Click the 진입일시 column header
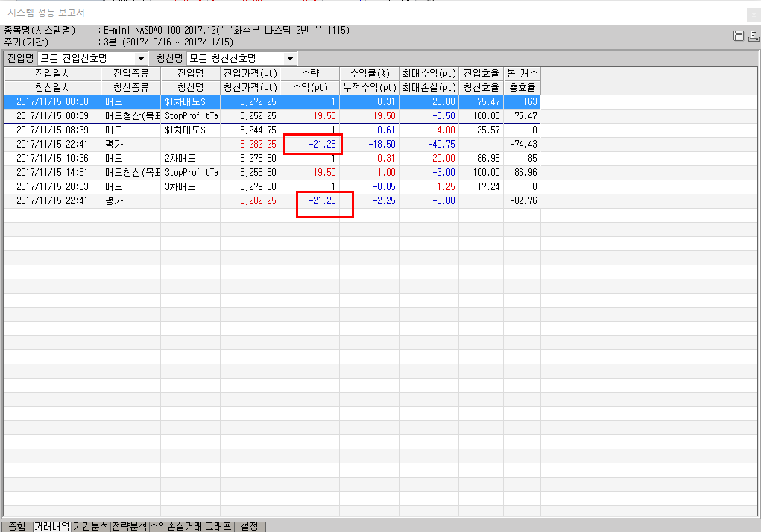This screenshot has width=761, height=532. click(x=52, y=74)
